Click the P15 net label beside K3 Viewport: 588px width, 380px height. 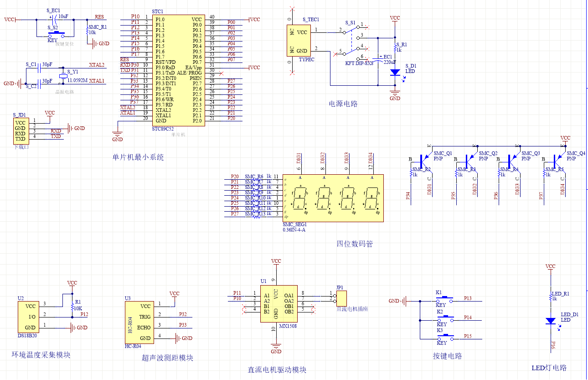[468, 336]
